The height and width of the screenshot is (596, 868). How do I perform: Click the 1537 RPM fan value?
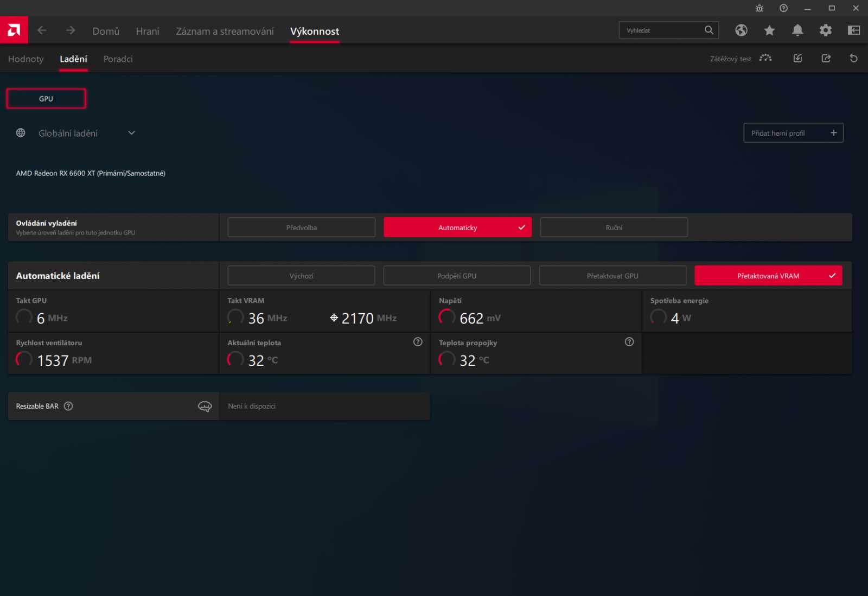click(x=64, y=360)
